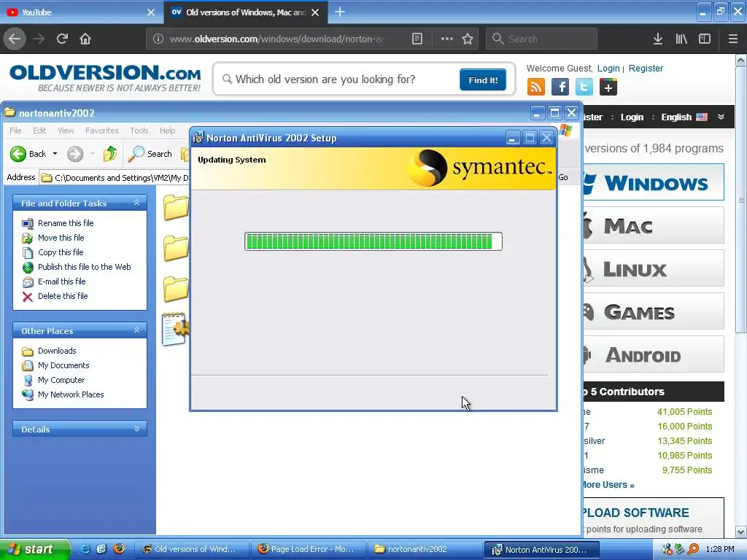Click the Firefox Search box
747x560 pixels.
click(541, 39)
